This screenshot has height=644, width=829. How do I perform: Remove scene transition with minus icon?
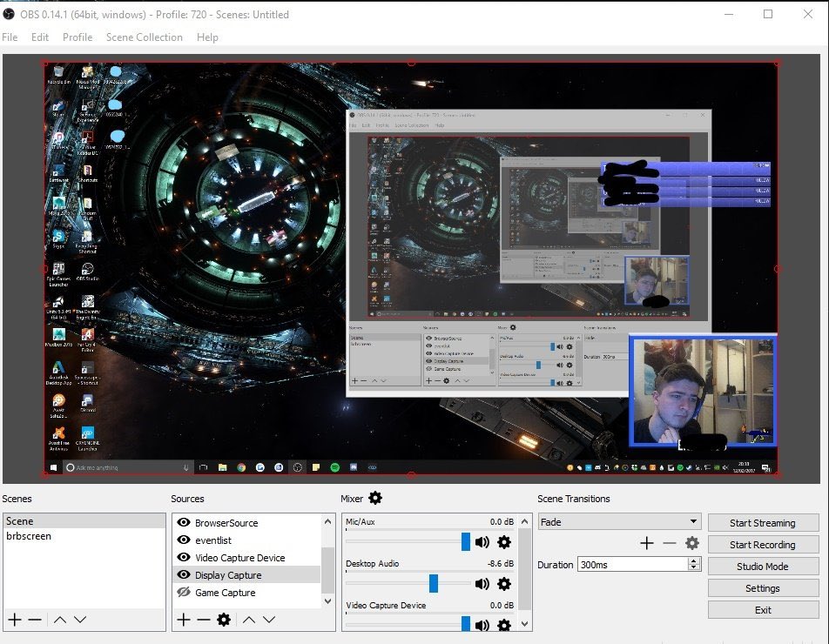click(x=670, y=543)
